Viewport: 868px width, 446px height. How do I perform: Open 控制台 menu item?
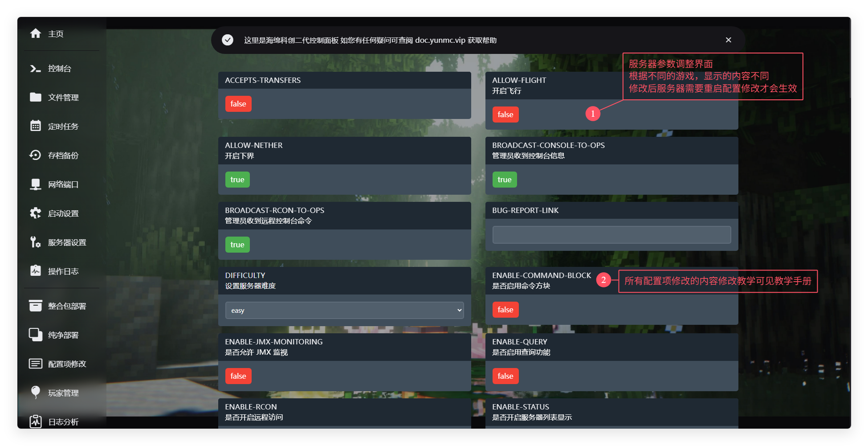60,69
